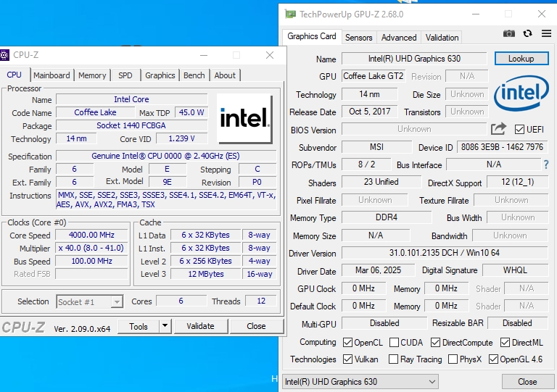Image resolution: width=557 pixels, height=392 pixels.
Task: Click the Close button at bottom of GPU-Z
Action: pyautogui.click(x=527, y=382)
